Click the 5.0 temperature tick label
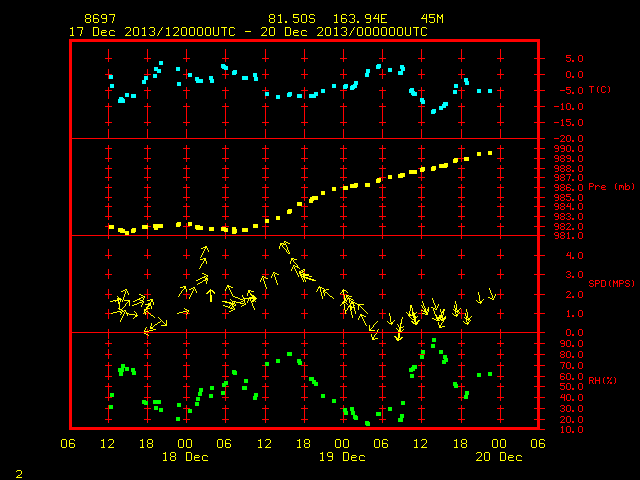 tap(574, 58)
